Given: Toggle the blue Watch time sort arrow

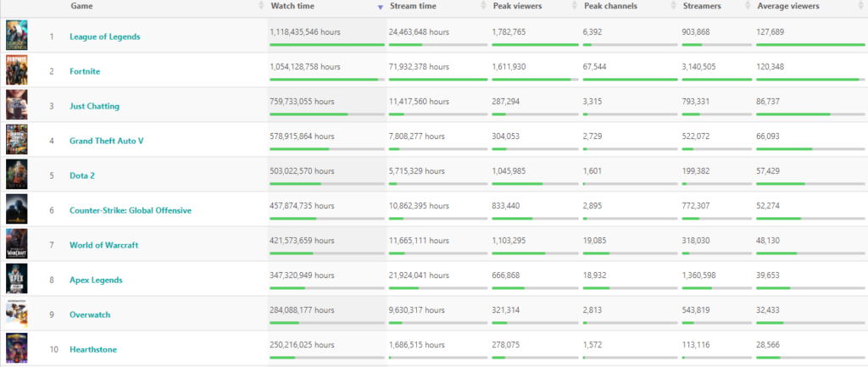Looking at the screenshot, I should [x=380, y=6].
